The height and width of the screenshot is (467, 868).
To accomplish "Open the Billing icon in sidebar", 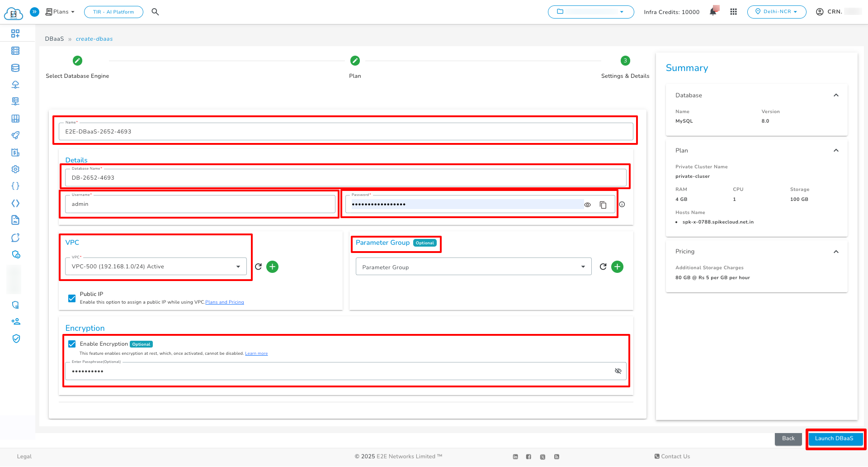I will click(15, 152).
